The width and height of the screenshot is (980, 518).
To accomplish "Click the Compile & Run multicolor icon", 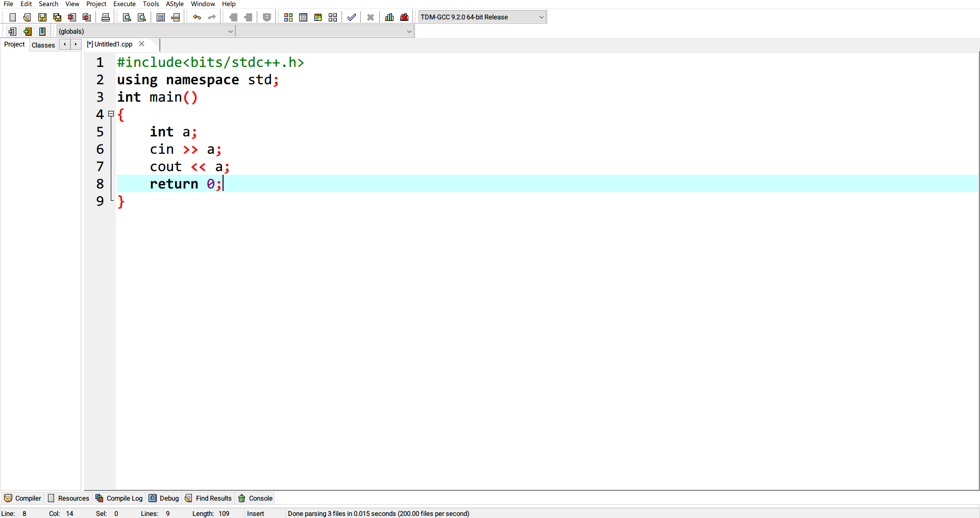I will [318, 17].
